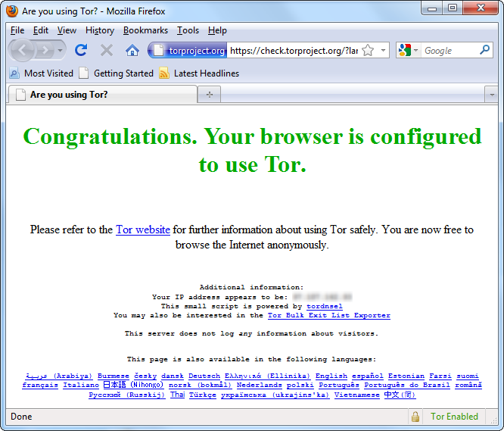Click the Firefox logo in title bar
Viewport: 504px width, 431px height.
(12, 11)
